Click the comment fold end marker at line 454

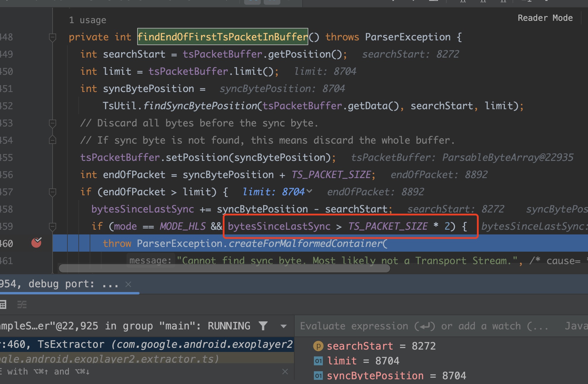53,140
